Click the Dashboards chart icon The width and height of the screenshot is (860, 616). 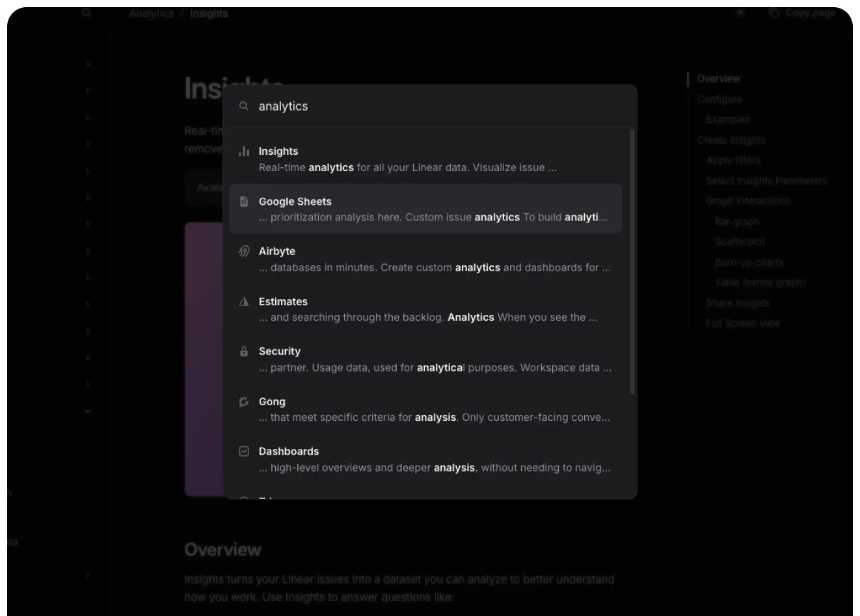pyautogui.click(x=244, y=451)
